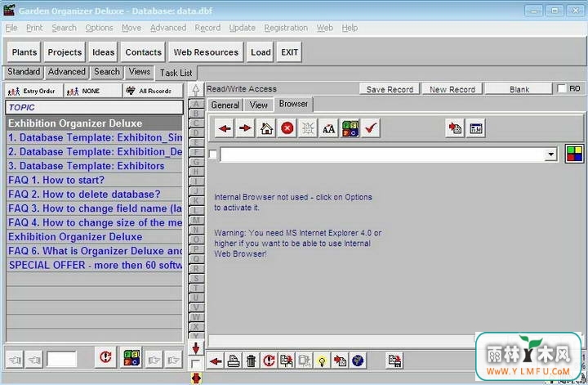Click the last right-pointing hand icon

173,360
